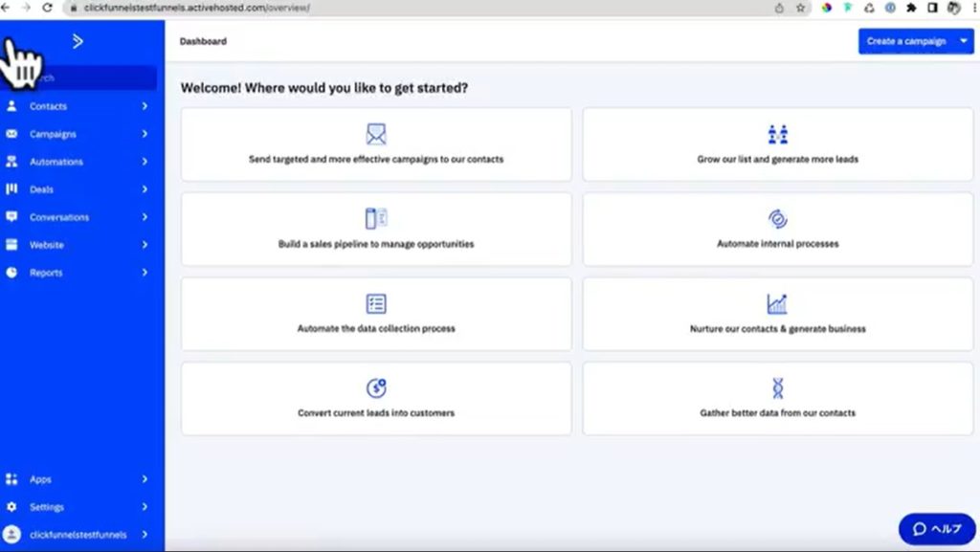This screenshot has width=980, height=552.
Task: Select the Build a sales pipeline card
Action: coord(376,230)
